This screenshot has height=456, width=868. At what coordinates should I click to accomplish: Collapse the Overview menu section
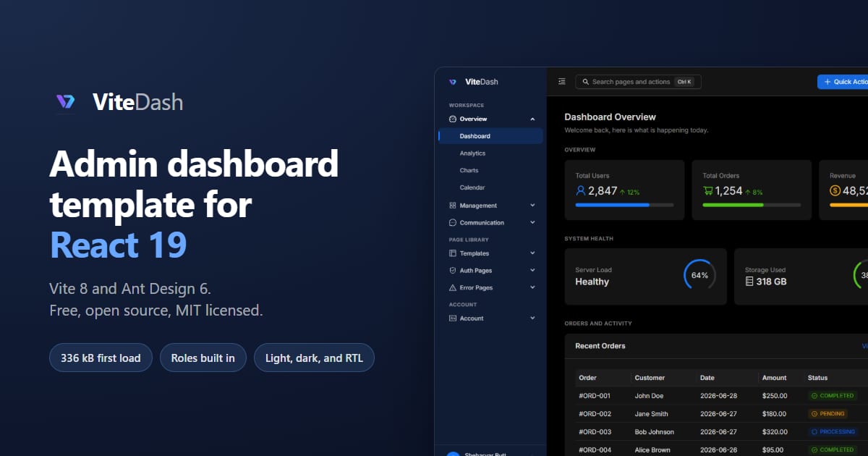(x=532, y=119)
